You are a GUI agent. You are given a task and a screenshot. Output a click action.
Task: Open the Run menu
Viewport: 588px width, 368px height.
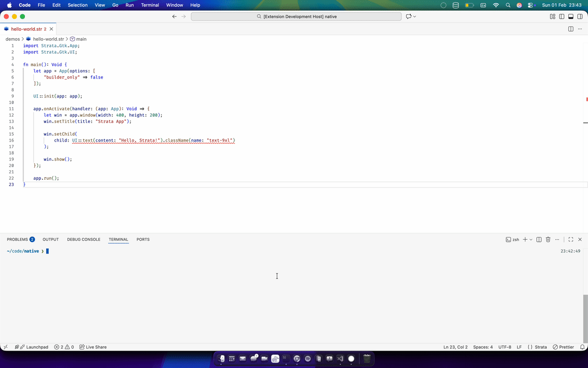click(x=129, y=5)
